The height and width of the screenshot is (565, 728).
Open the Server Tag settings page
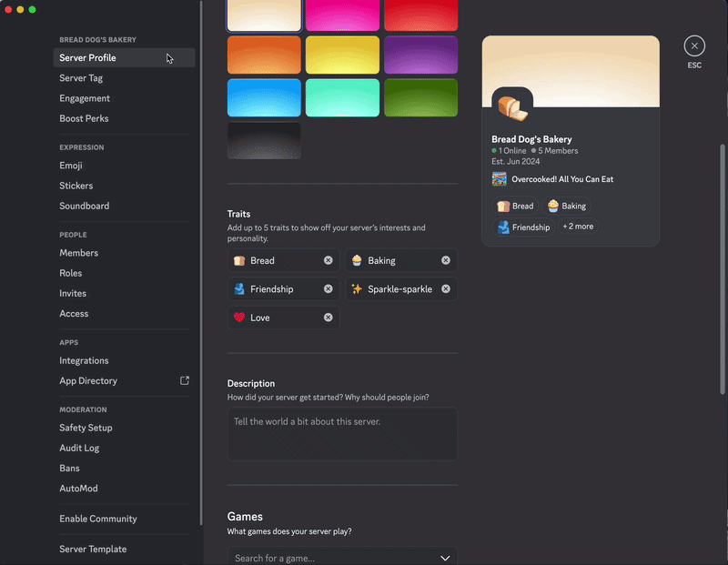[x=124, y=78]
